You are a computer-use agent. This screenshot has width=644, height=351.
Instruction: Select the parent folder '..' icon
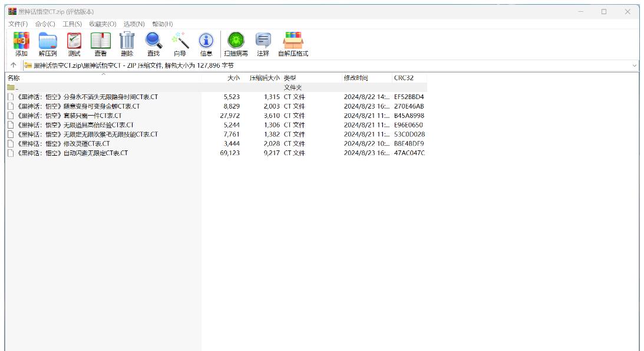11,87
